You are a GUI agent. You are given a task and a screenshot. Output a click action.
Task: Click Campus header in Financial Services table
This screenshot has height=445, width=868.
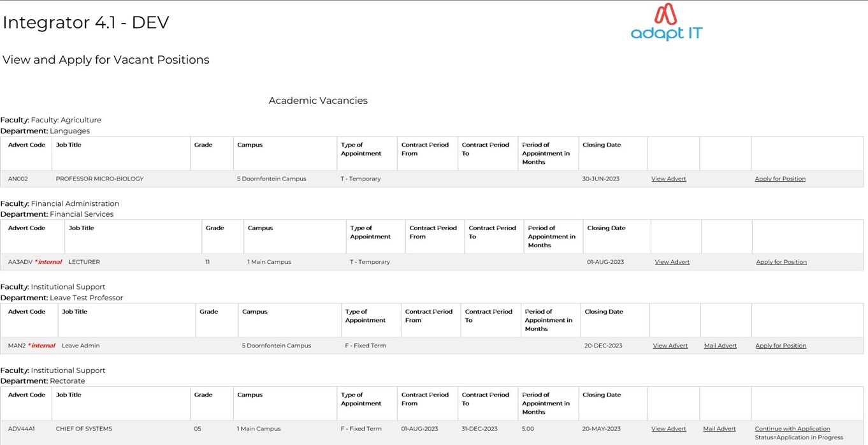tap(260, 228)
